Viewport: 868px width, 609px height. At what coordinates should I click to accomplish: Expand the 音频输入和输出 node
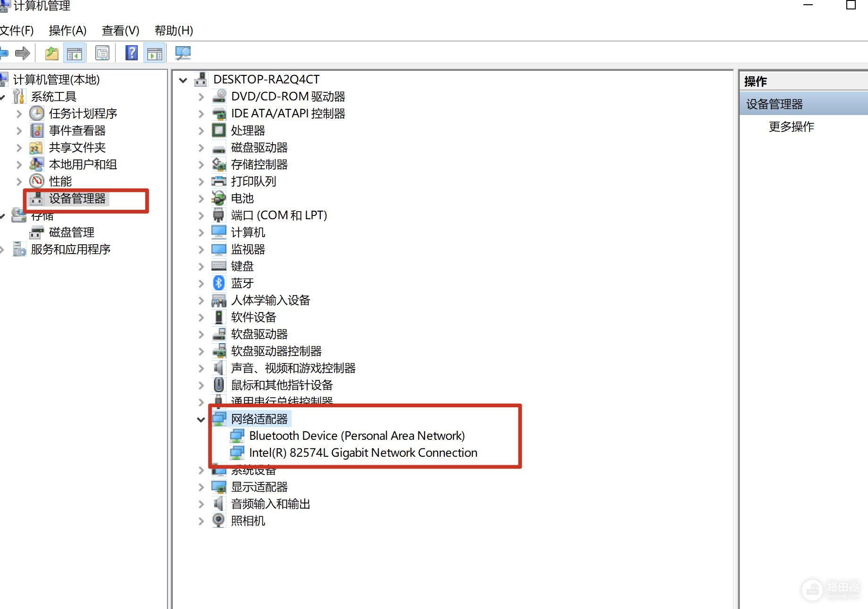pyautogui.click(x=201, y=504)
